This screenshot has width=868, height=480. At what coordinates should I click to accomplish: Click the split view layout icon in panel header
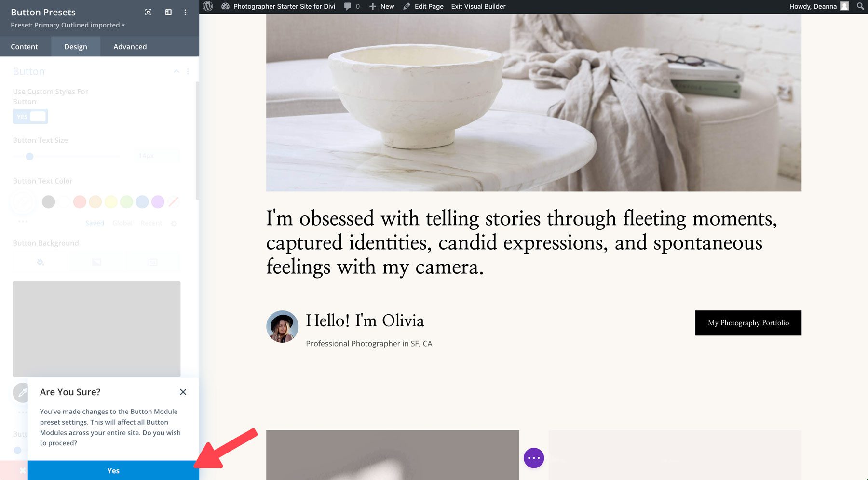click(168, 12)
